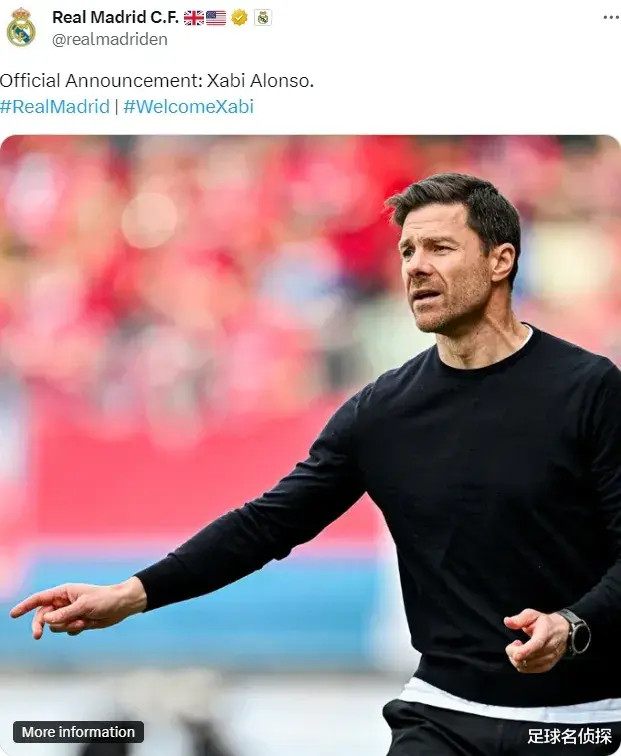Viewport: 621px width, 756px height.
Task: Click the wristwatch in the photo
Action: (577, 633)
